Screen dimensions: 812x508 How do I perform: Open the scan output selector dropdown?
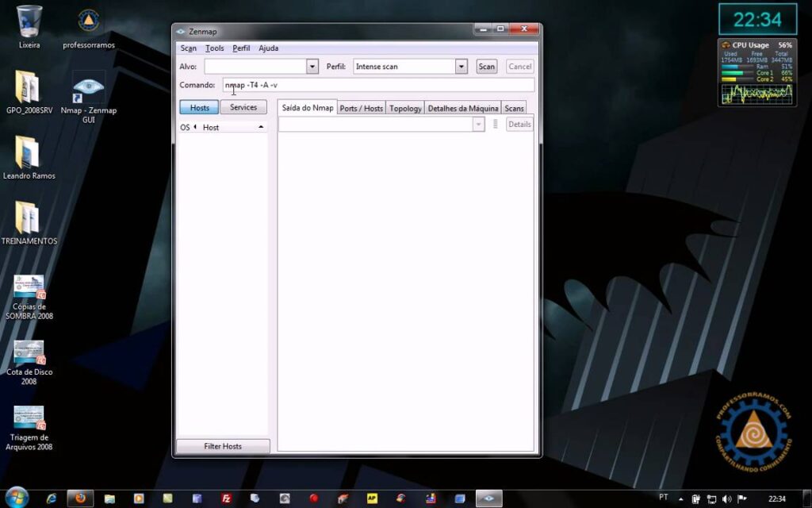[478, 125]
